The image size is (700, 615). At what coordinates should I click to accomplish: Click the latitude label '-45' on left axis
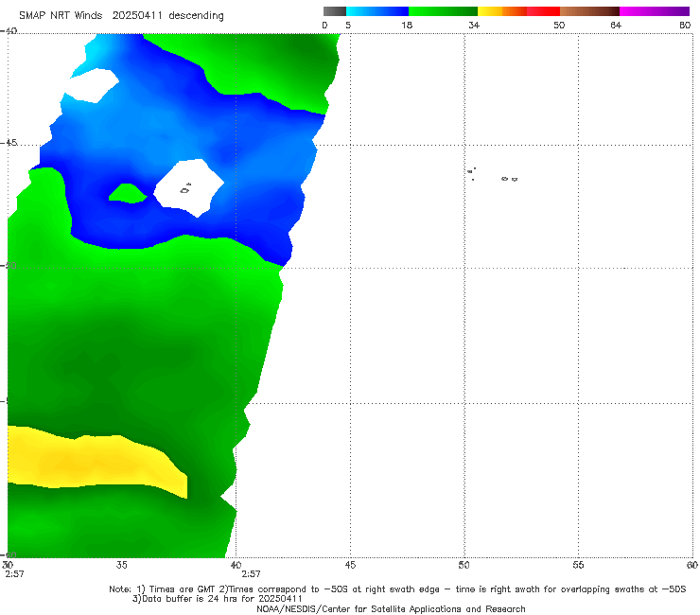(9, 143)
